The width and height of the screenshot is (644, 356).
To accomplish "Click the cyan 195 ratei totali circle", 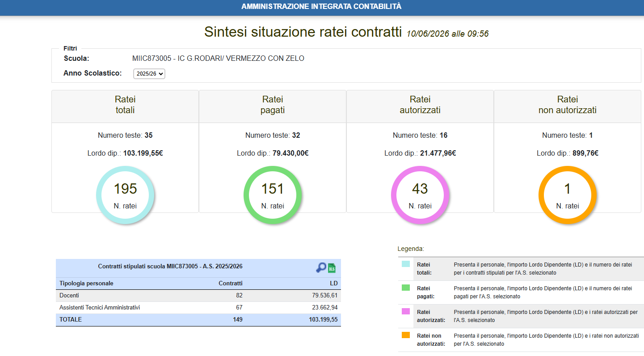I will [125, 195].
